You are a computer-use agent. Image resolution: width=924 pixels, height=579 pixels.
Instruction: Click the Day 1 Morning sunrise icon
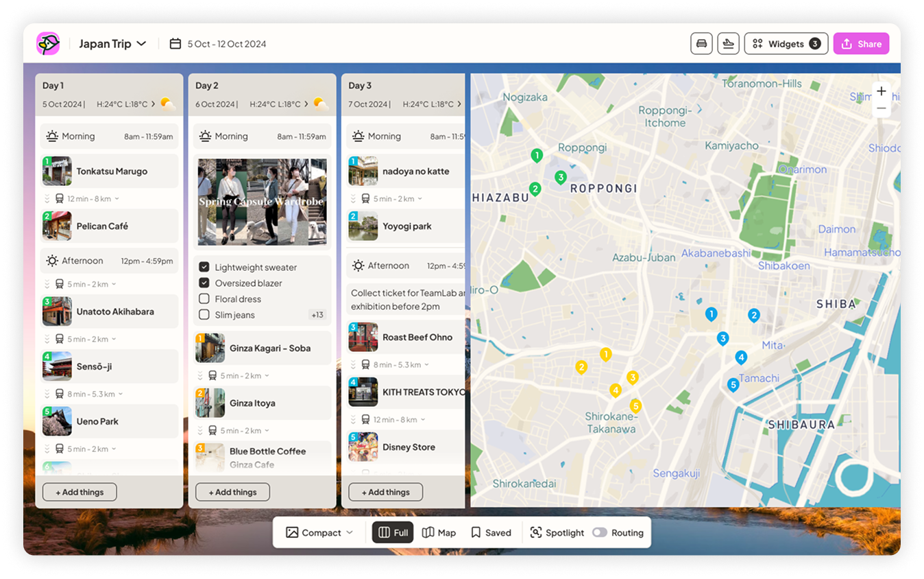pos(52,137)
